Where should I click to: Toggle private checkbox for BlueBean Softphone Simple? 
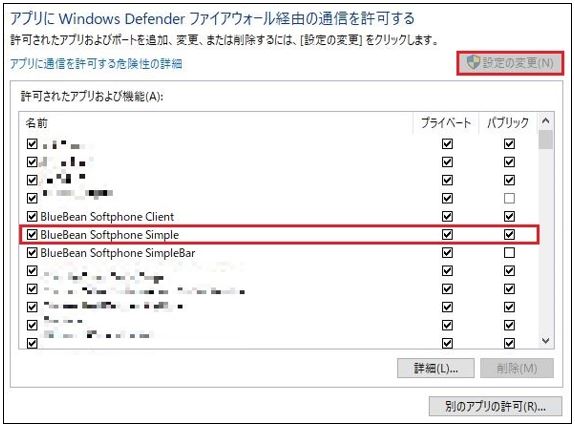pyautogui.click(x=447, y=234)
